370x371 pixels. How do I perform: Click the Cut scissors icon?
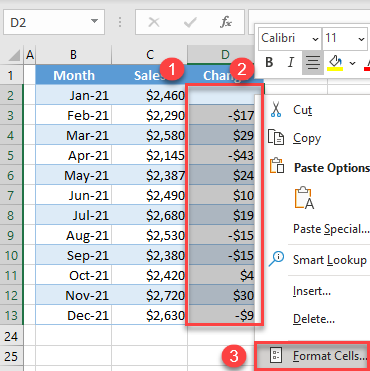pyautogui.click(x=276, y=110)
